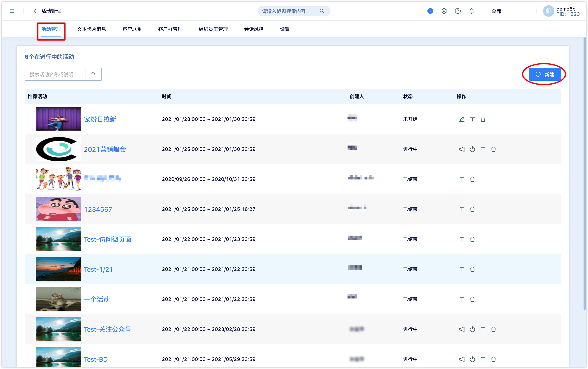Pin the 2020/09/26 activity to top

(462, 179)
